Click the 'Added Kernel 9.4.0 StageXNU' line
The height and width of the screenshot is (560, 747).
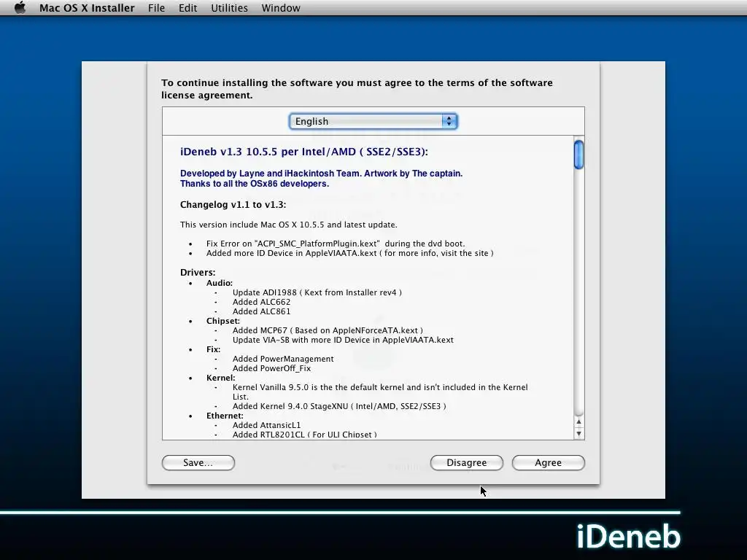pyautogui.click(x=339, y=406)
